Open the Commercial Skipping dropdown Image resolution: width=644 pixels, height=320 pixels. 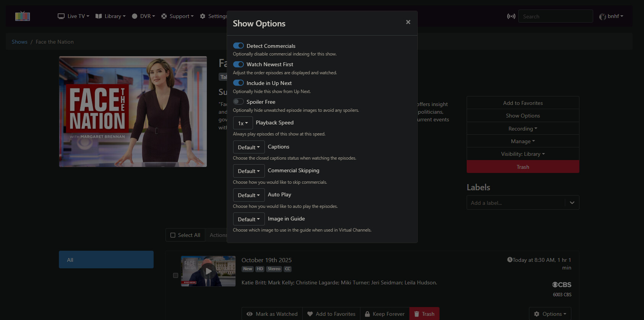[x=248, y=171]
